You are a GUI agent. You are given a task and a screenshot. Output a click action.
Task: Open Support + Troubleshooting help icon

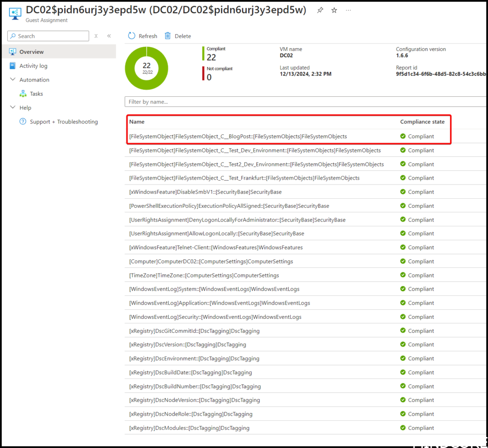point(23,122)
